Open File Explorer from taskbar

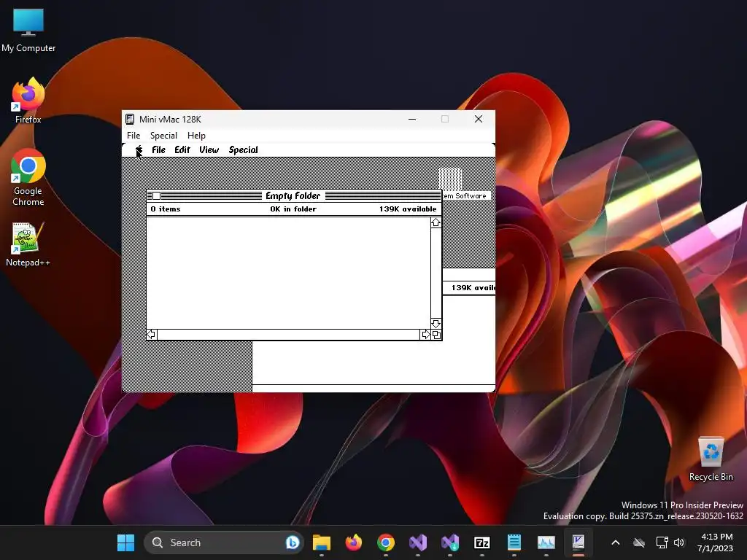click(322, 542)
